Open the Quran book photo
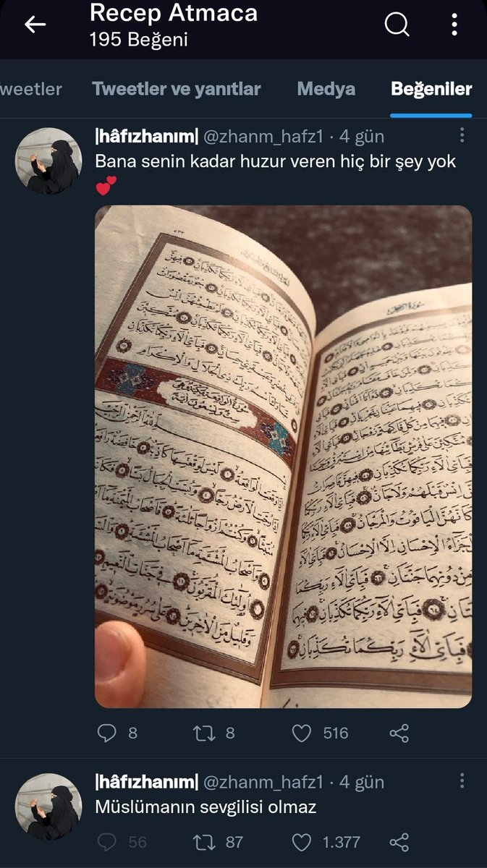Screen dimensions: 487x868 (x=283, y=456)
